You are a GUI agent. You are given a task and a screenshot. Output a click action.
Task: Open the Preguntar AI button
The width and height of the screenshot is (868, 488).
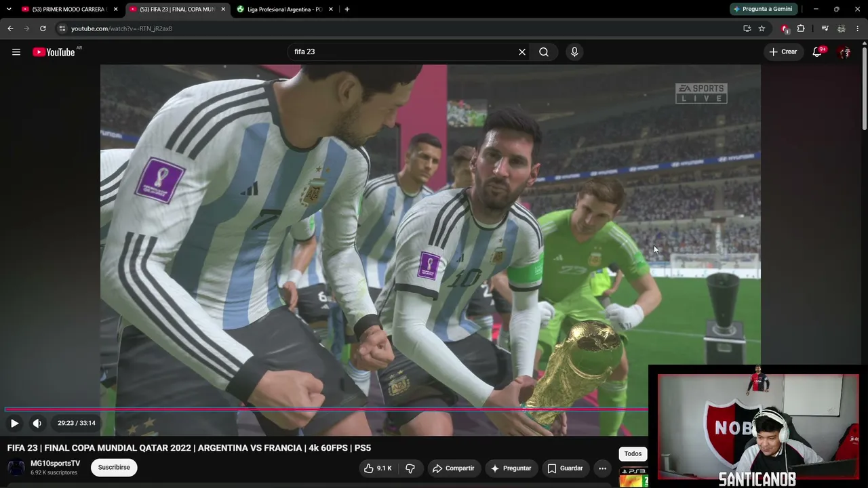(511, 468)
